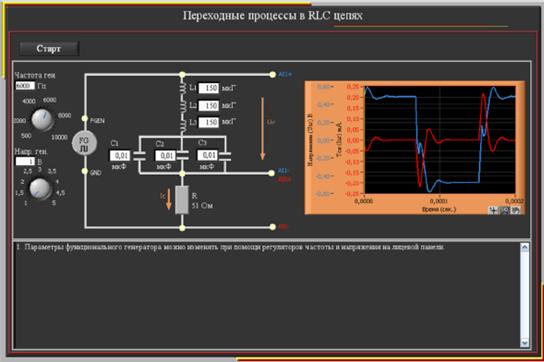Click 500 mark on frequency dial
The width and height of the screenshot is (544, 362).
[26, 136]
